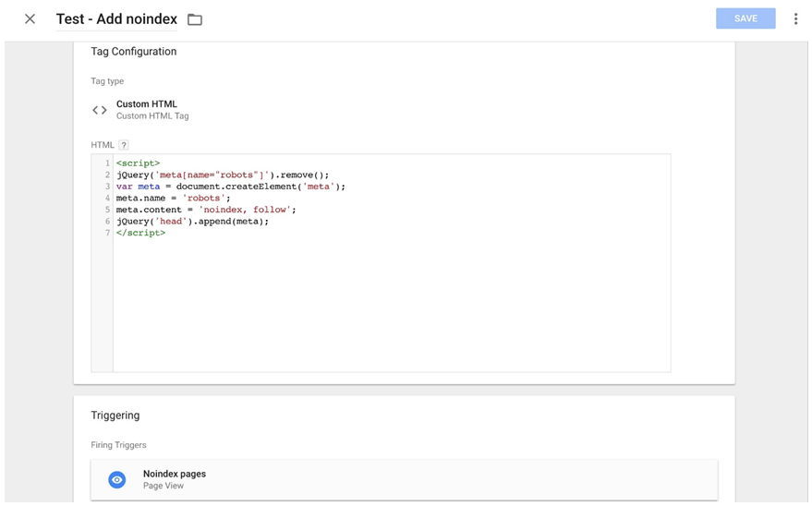The image size is (812, 506).
Task: Click the closing script tag line
Action: pyautogui.click(x=140, y=233)
